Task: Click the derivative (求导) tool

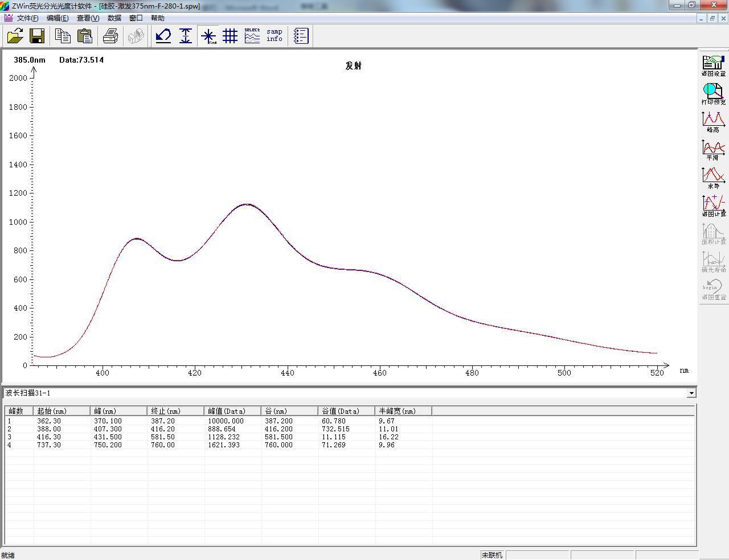Action: click(x=714, y=178)
